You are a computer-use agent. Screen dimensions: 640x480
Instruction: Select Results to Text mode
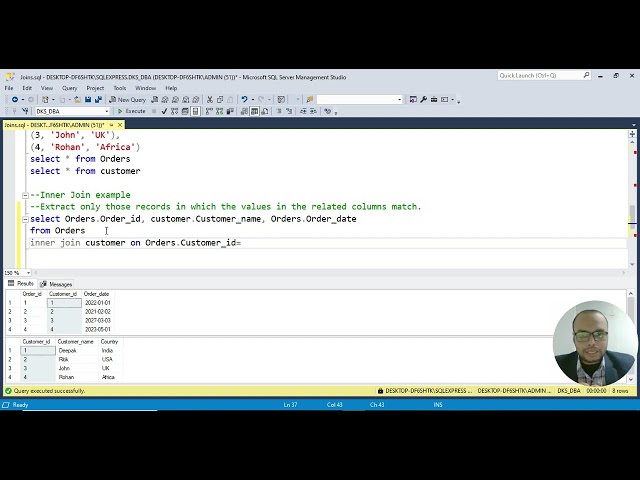tap(243, 111)
